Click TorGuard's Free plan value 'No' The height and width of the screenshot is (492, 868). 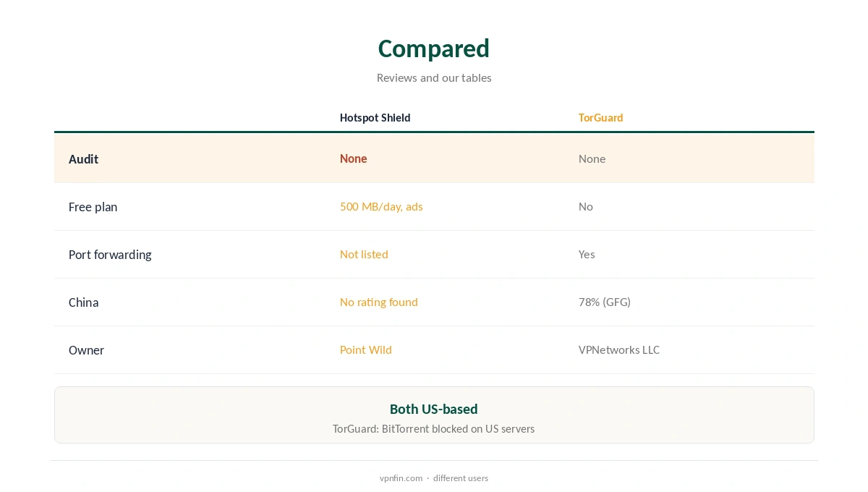point(585,206)
